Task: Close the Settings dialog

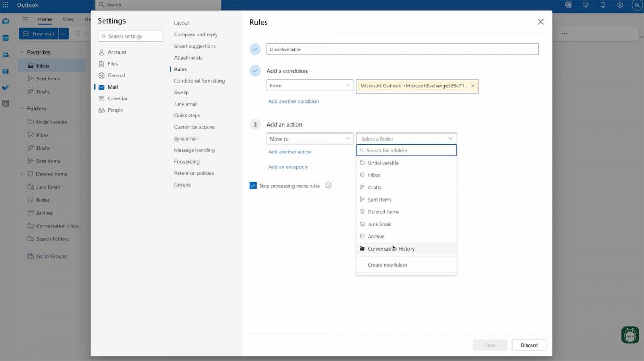Action: tap(540, 22)
